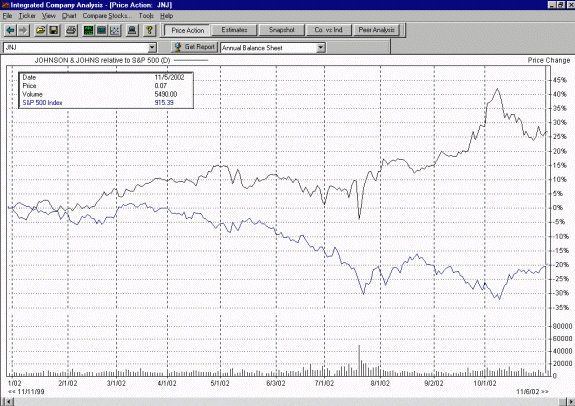Print the chart with the printer icon
575x406 pixels.
pyautogui.click(x=71, y=30)
